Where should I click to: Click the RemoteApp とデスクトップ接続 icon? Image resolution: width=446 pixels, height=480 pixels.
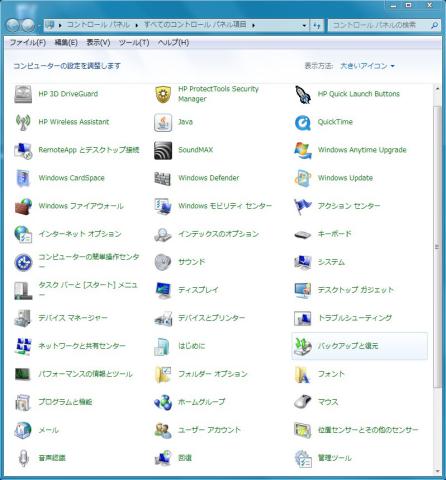point(23,150)
